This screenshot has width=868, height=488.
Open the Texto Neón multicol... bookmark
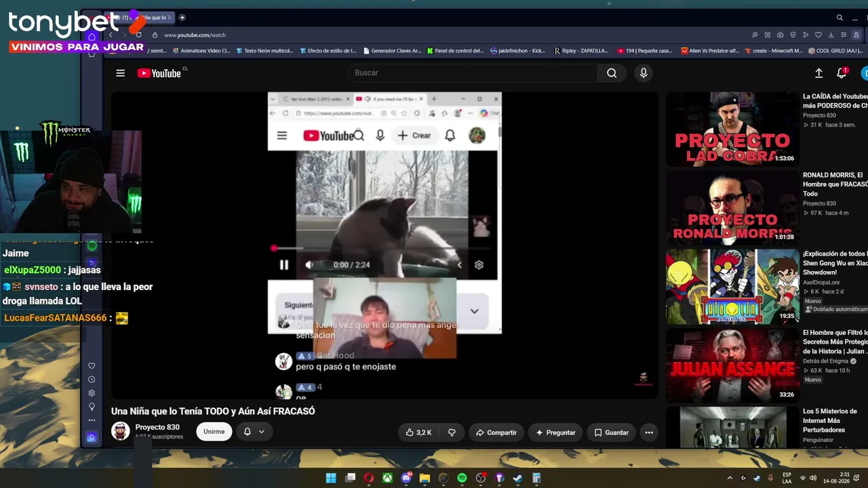coord(264,51)
